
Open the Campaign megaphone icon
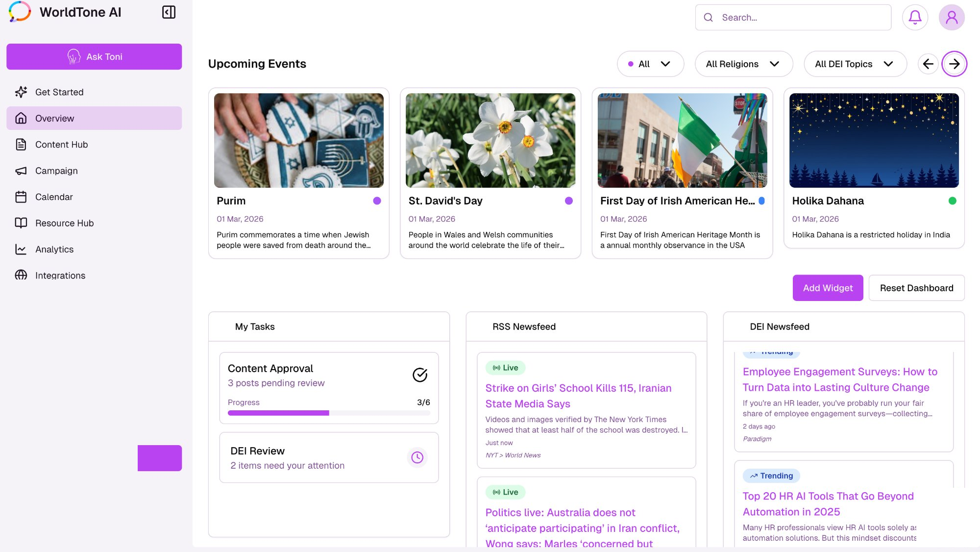point(21,171)
